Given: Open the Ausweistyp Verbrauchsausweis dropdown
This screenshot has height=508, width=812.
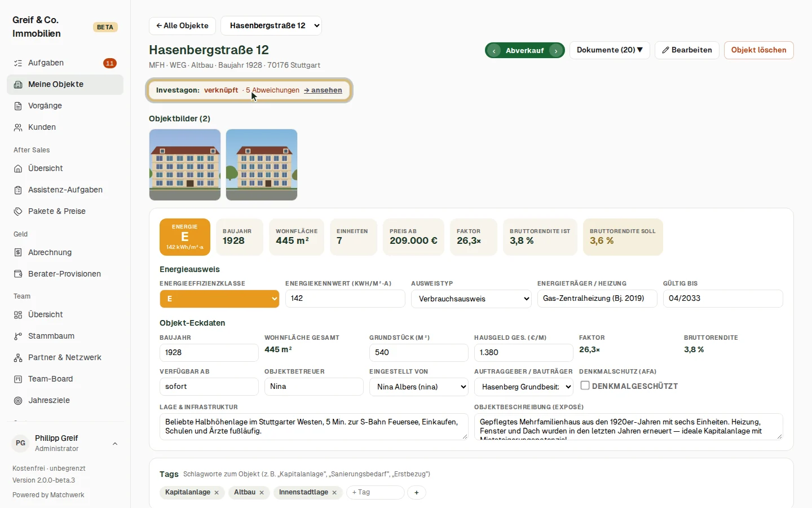Looking at the screenshot, I should click(x=471, y=299).
